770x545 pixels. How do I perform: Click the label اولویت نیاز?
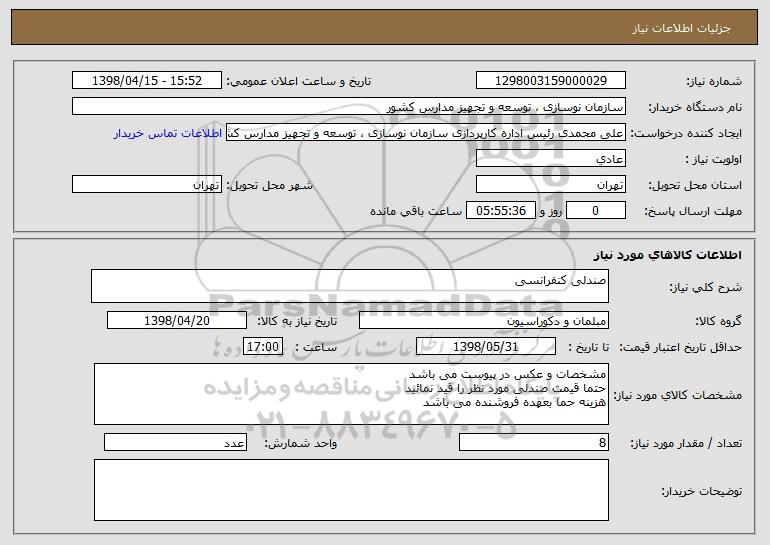click(714, 160)
